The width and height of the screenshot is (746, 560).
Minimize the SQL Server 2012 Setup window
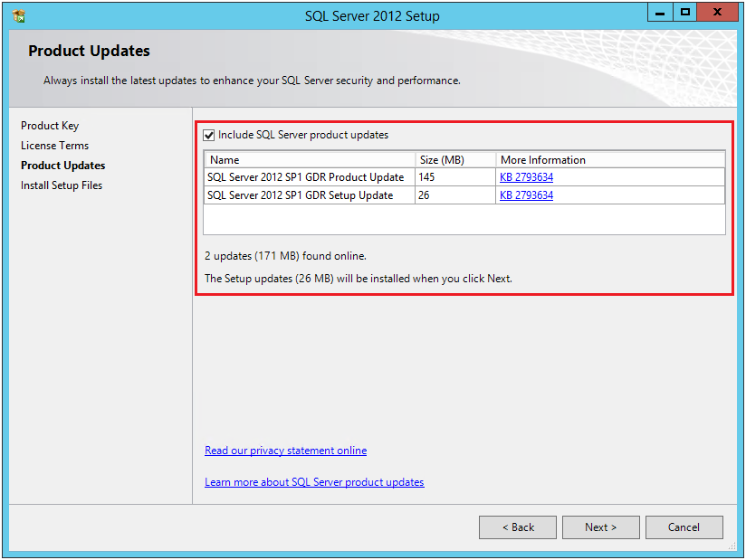(x=660, y=13)
